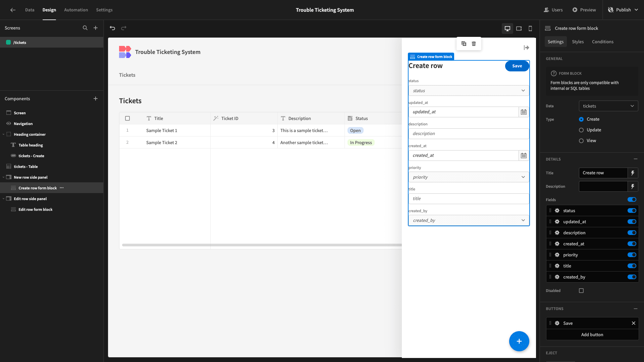Open created_at calendar picker
644x362 pixels.
pos(524,156)
